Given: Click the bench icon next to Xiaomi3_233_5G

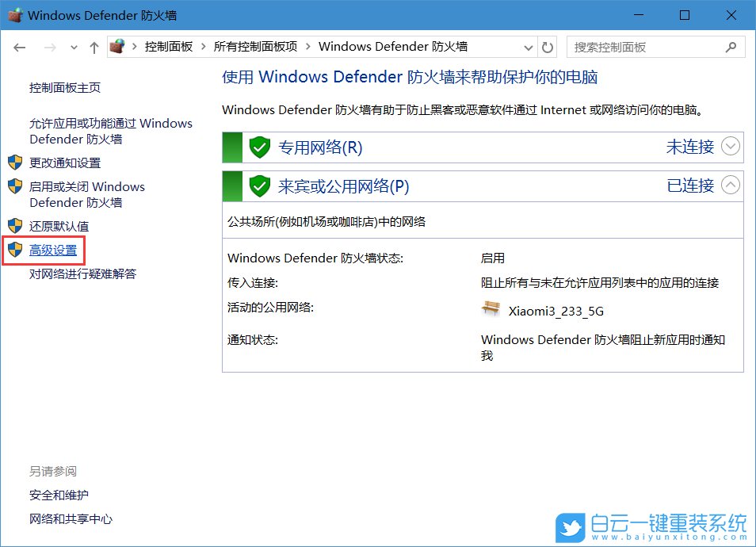Looking at the screenshot, I should [x=491, y=309].
